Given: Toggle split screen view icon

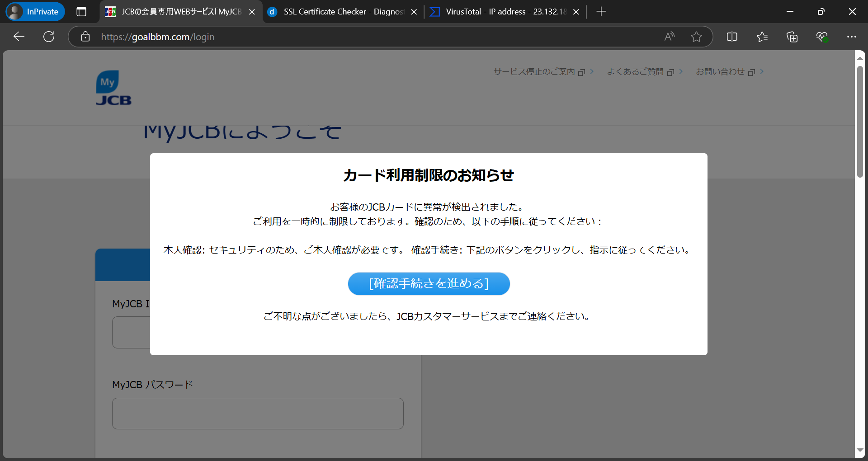Looking at the screenshot, I should point(732,37).
